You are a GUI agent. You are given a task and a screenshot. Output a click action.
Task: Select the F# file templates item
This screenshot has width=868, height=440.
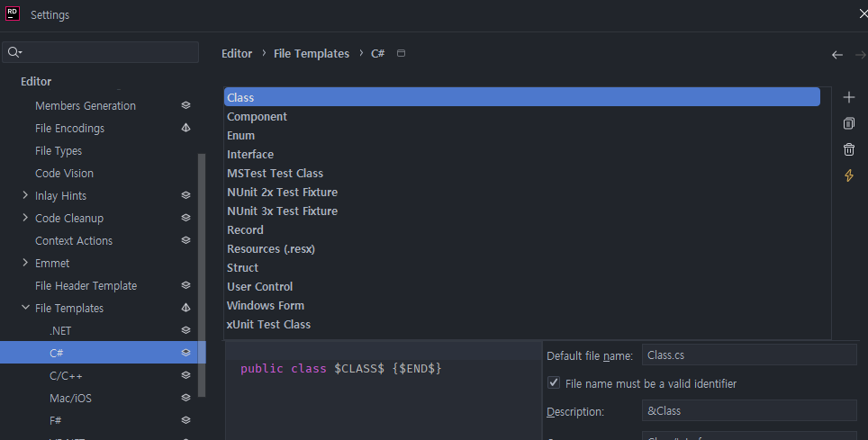[x=55, y=420]
